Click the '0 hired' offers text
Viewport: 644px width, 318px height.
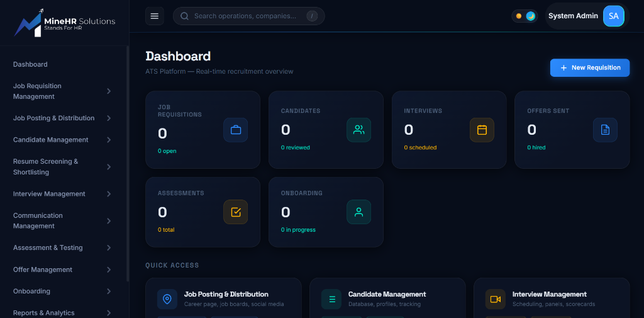click(536, 147)
